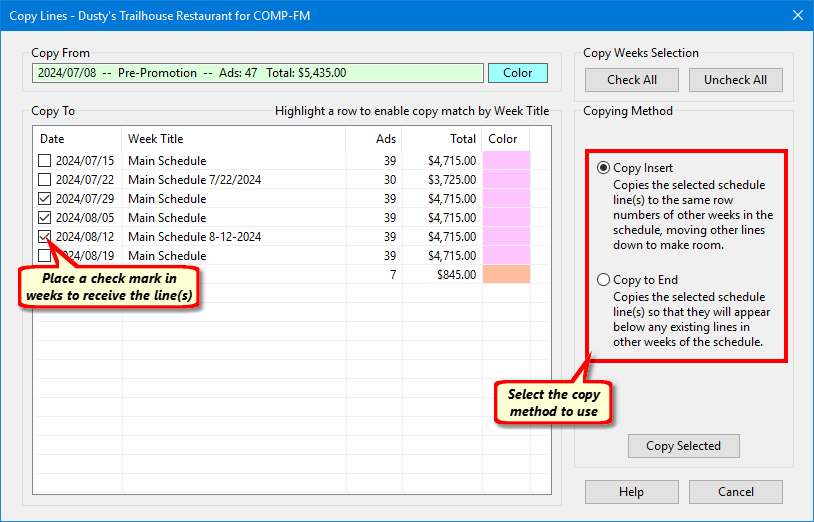814x522 pixels.
Task: Click the orange color cell of $845.00 row
Action: pyautogui.click(x=506, y=274)
